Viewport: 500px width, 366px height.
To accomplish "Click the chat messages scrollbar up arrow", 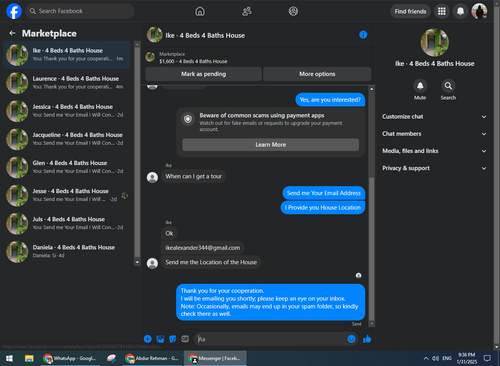I will click(371, 89).
